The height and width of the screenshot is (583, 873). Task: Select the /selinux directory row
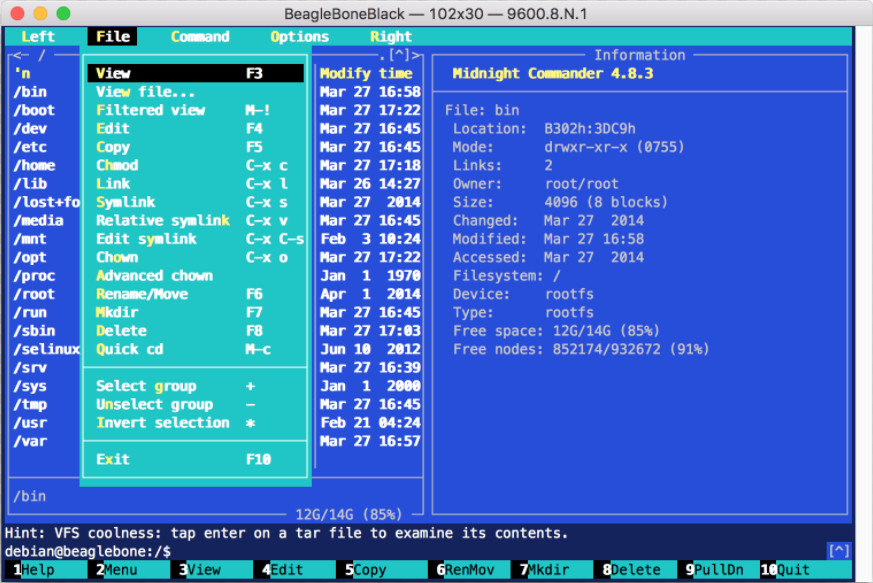(47, 349)
